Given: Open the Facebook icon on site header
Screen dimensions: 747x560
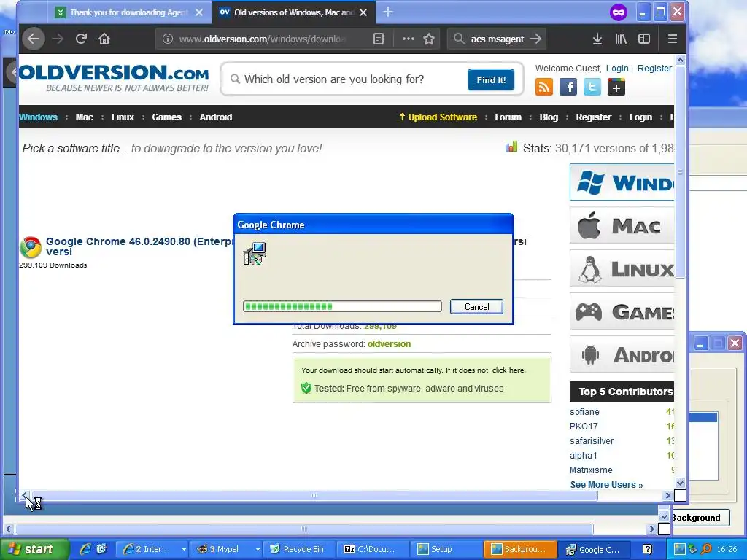Looking at the screenshot, I should coord(568,87).
